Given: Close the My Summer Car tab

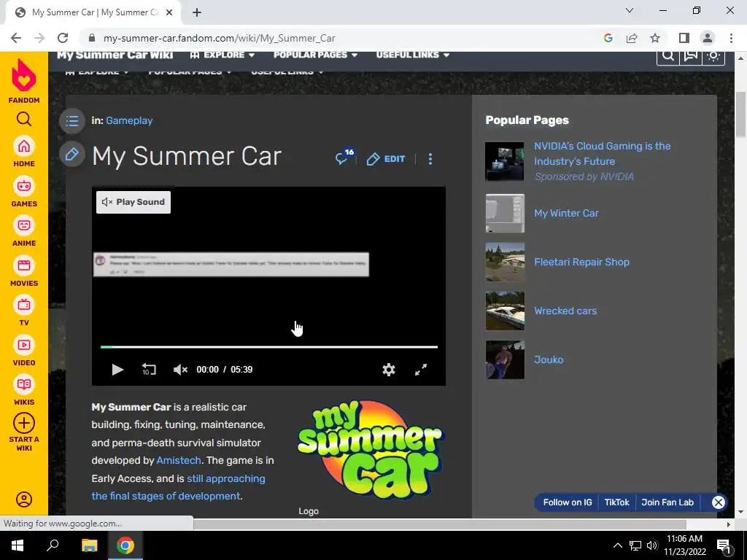Looking at the screenshot, I should point(169,12).
